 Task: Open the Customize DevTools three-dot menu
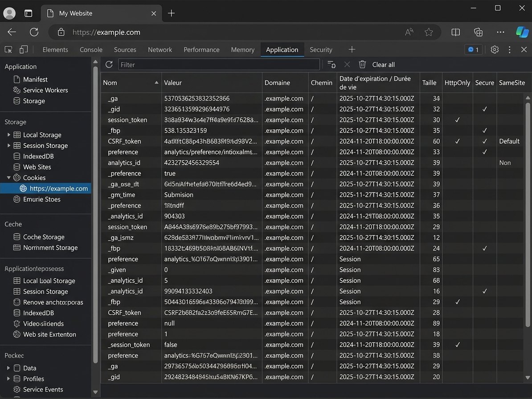point(509,50)
